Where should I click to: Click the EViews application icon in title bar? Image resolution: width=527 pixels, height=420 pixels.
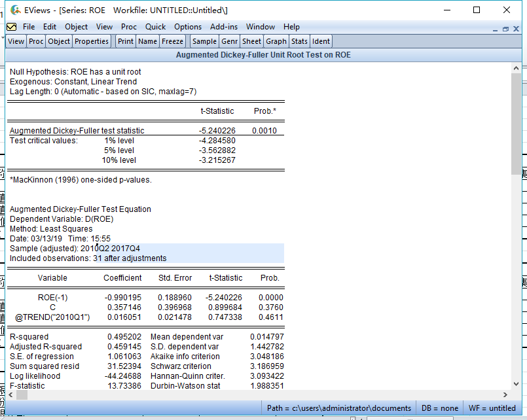click(x=15, y=10)
